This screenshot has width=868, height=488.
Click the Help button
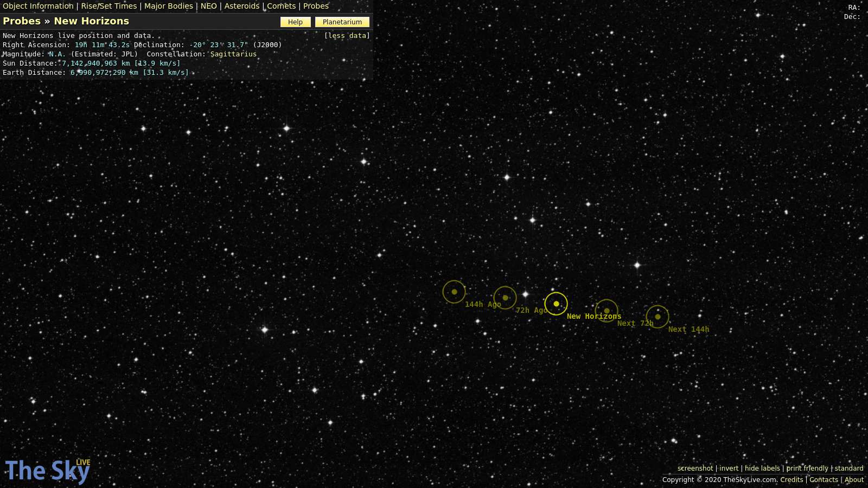[x=296, y=22]
